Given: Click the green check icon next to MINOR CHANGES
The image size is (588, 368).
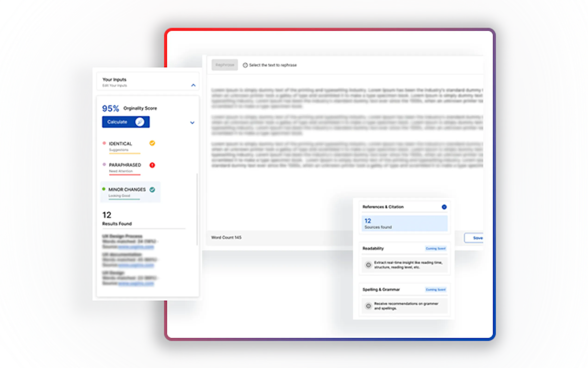Looking at the screenshot, I should [x=152, y=190].
